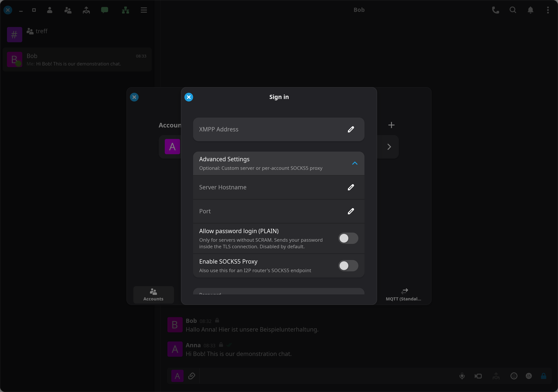The image size is (558, 392).
Task: Click the Anna account avatar in Accounts list
Action: 172,147
